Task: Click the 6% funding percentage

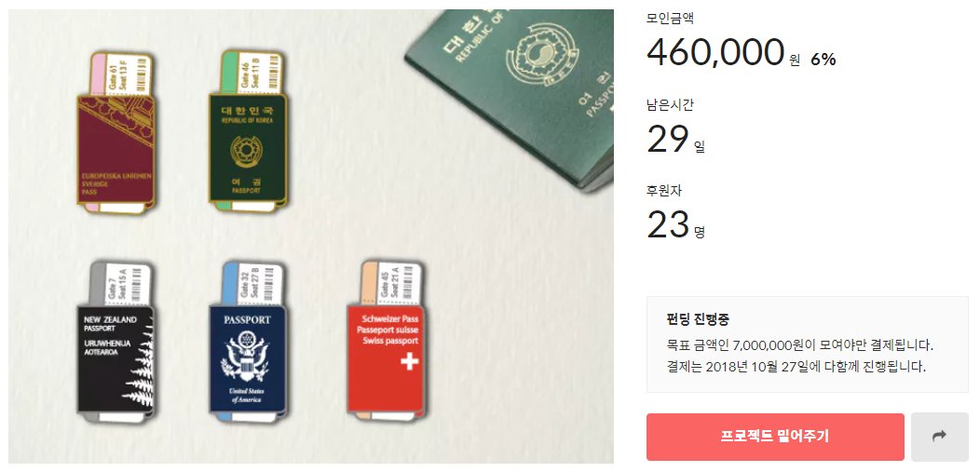Action: pos(823,60)
